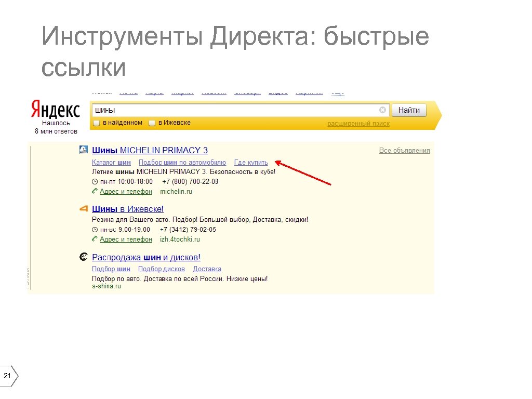Viewport: 532px width, 399px height.
Task: Enable the 'в Ижевске' checkbox
Action: 152,123
